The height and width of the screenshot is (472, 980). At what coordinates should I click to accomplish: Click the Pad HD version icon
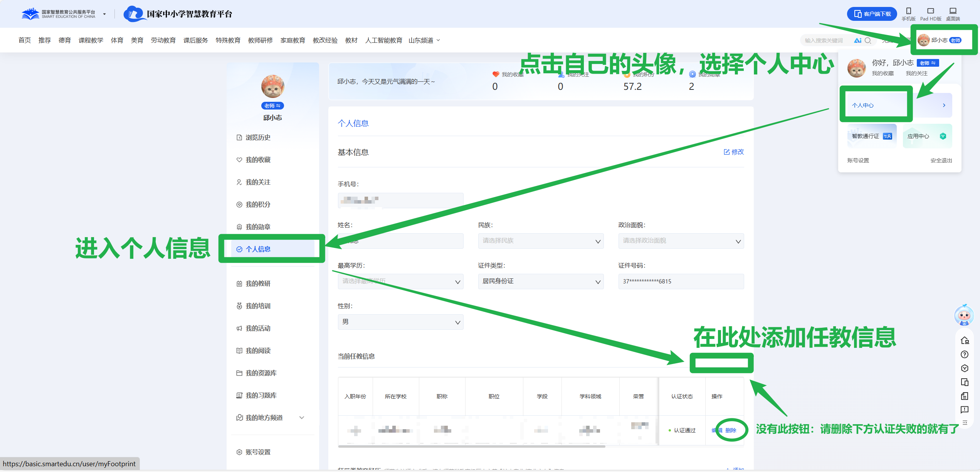pos(930,11)
